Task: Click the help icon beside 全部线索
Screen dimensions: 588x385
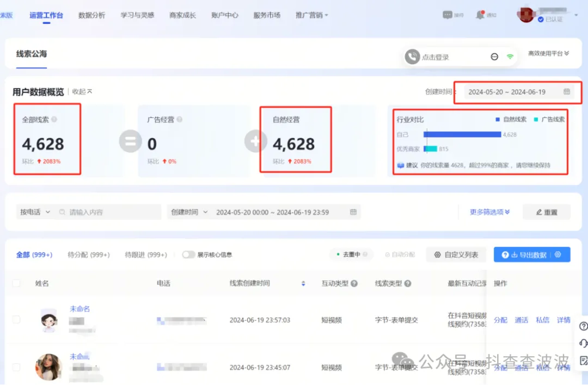Action: 54,120
